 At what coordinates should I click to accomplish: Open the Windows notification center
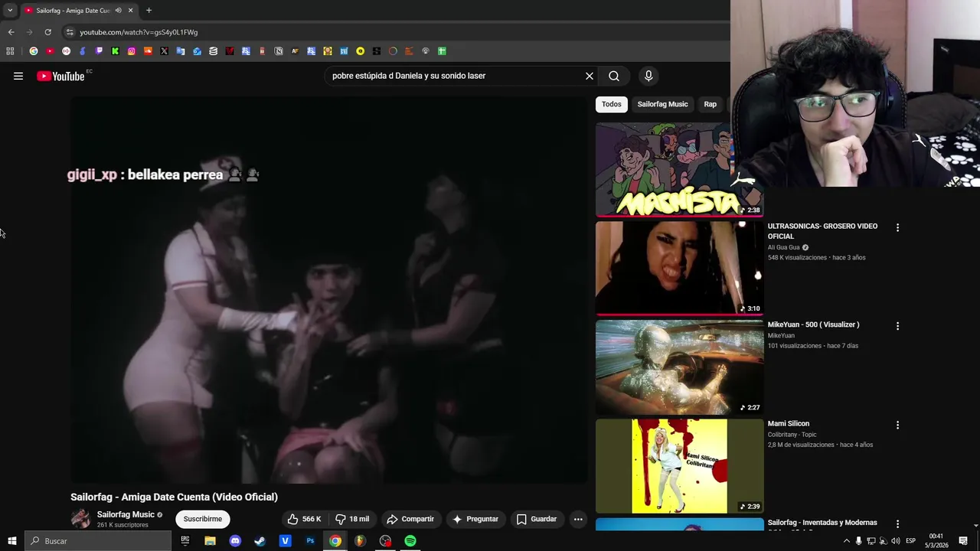pyautogui.click(x=963, y=541)
